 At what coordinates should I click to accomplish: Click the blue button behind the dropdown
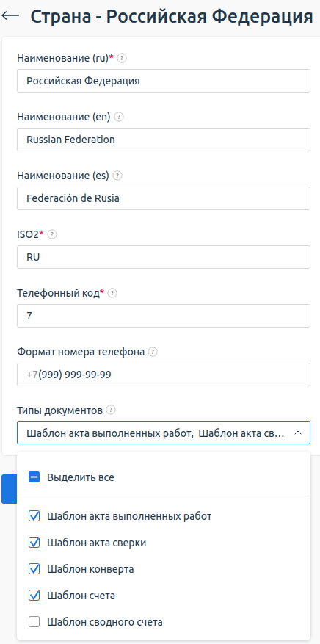(x=9, y=489)
